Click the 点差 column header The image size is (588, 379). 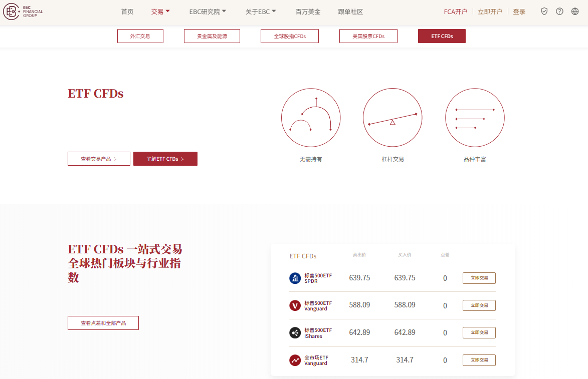coord(445,255)
